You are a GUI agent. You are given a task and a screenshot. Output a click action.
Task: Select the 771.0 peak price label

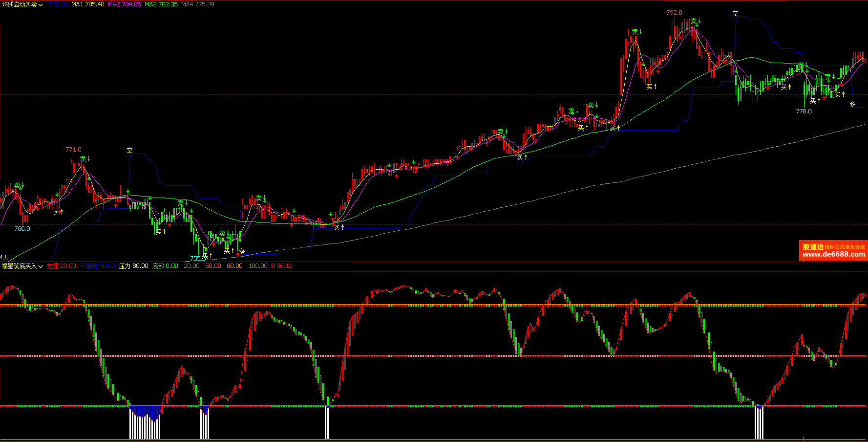pos(73,150)
